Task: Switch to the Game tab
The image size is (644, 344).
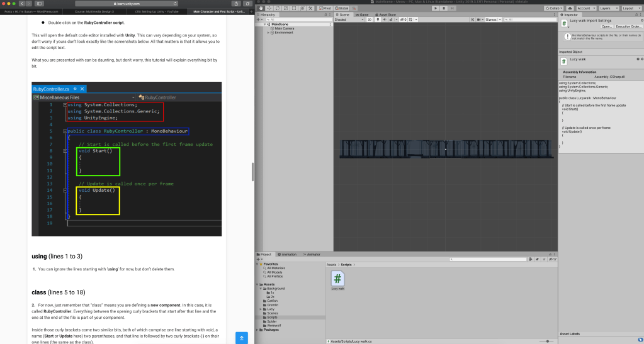Action: point(364,14)
